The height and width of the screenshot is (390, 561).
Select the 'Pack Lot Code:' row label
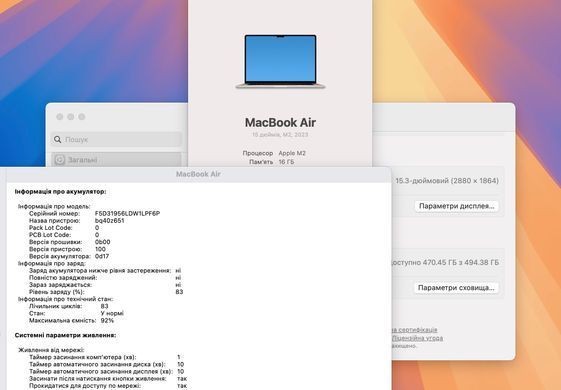click(x=50, y=228)
